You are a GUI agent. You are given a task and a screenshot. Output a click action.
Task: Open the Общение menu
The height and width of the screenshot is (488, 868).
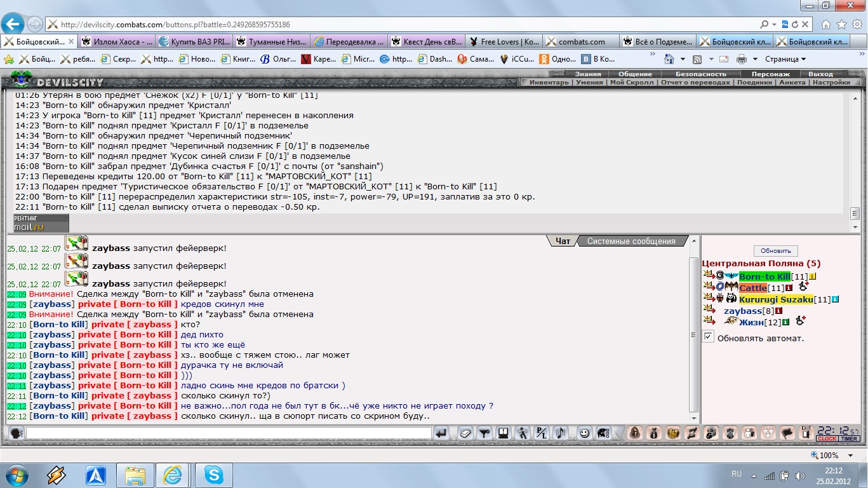636,74
